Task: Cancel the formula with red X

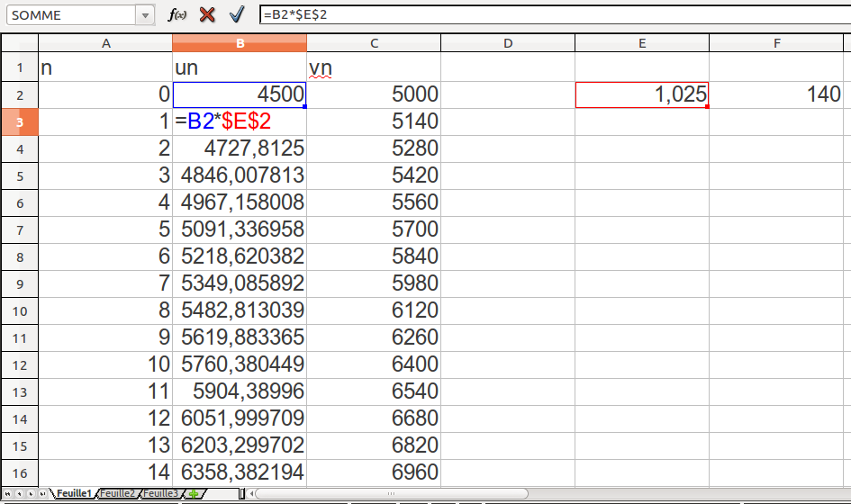Action: tap(207, 15)
